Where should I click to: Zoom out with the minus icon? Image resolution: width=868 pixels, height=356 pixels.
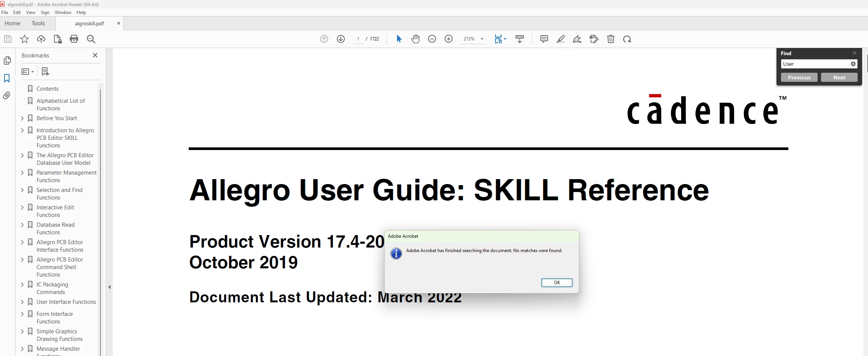[x=432, y=39]
